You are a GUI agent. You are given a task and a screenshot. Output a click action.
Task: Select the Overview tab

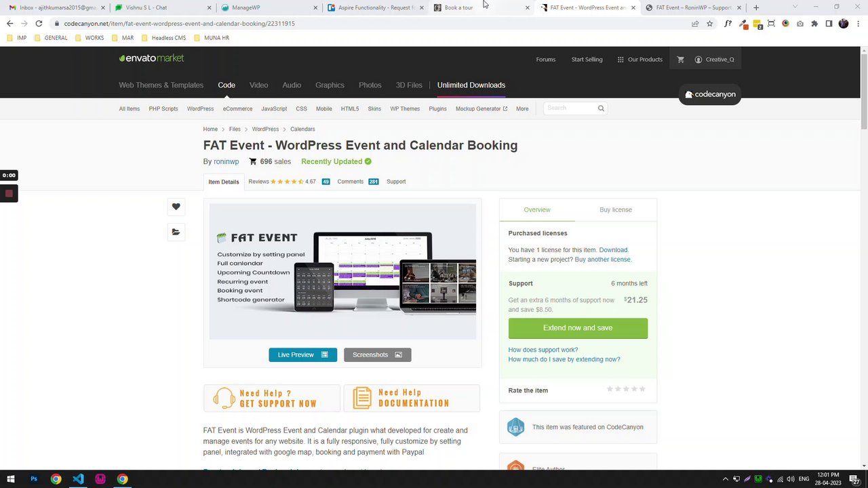537,209
